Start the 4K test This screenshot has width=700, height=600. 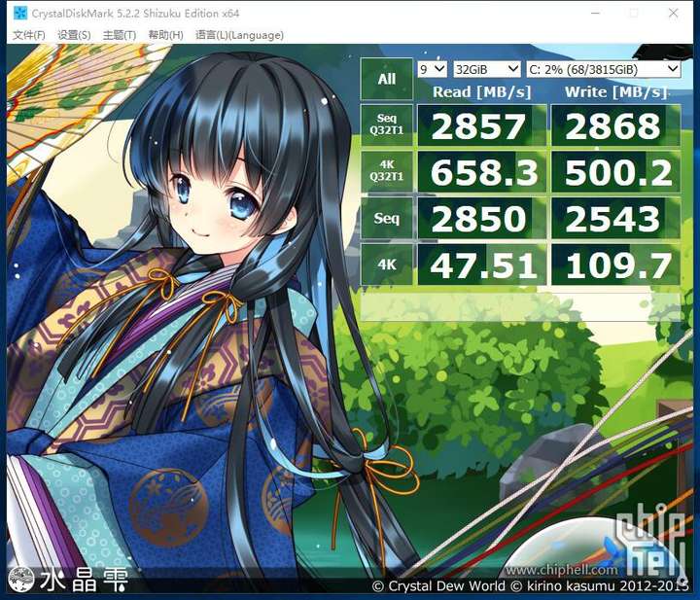click(387, 265)
